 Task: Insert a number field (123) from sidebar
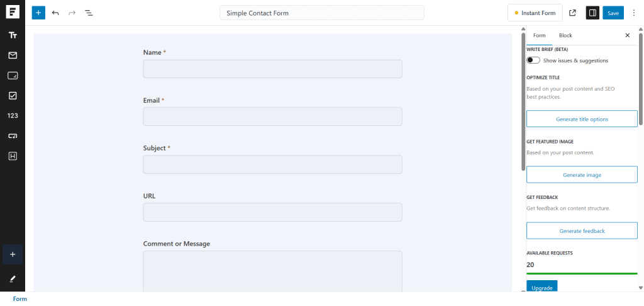[x=13, y=116]
